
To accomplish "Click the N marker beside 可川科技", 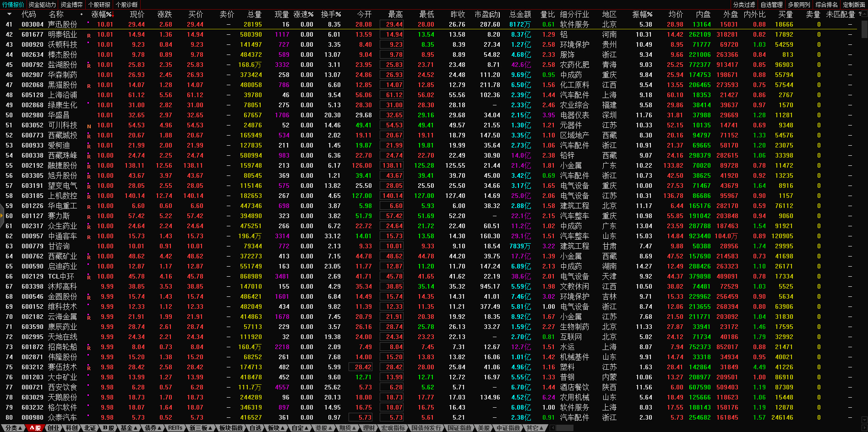I will click(89, 126).
